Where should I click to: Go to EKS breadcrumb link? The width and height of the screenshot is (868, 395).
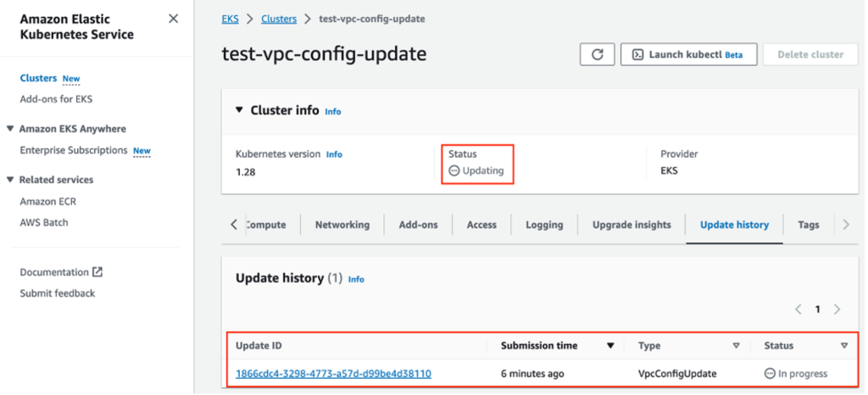point(231,19)
